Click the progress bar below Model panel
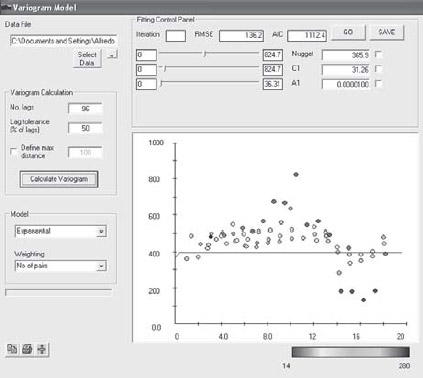 click(x=59, y=292)
